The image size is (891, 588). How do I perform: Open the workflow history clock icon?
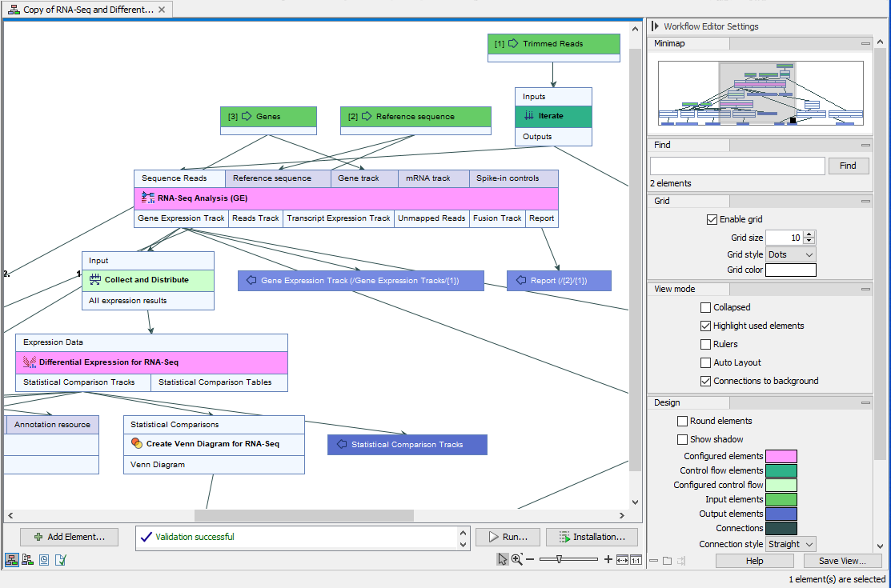[x=44, y=561]
